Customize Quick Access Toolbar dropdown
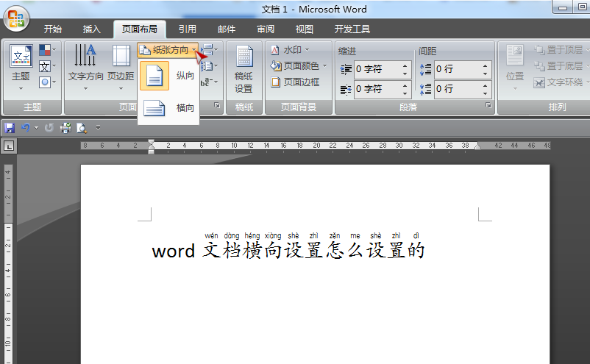Screen dimensions: 590x364 pyautogui.click(x=98, y=128)
